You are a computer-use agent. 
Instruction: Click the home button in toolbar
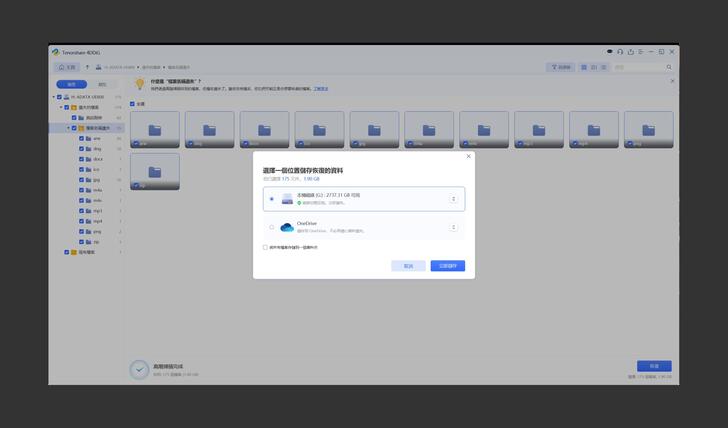pos(67,67)
